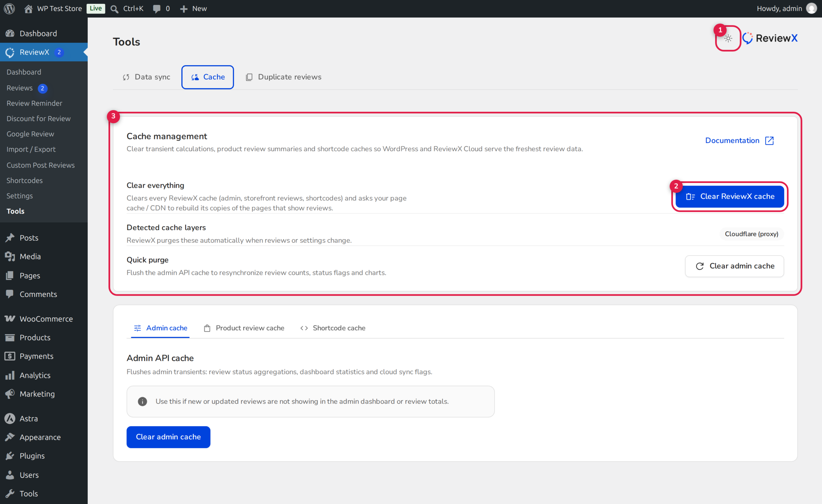Viewport: 822px width, 504px height.
Task: Click the ReviewX logo at top right
Action: click(770, 38)
